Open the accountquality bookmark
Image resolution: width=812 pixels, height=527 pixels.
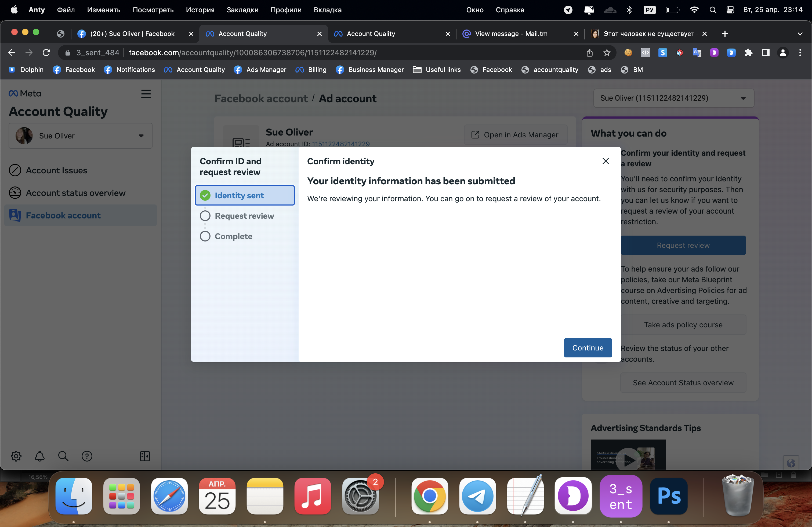pyautogui.click(x=550, y=69)
